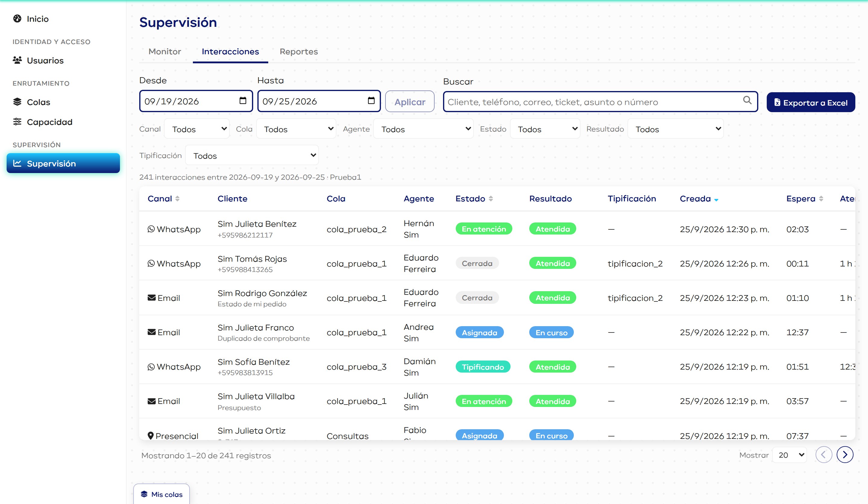Click En curso badge for Julieta Franco

[551, 332]
